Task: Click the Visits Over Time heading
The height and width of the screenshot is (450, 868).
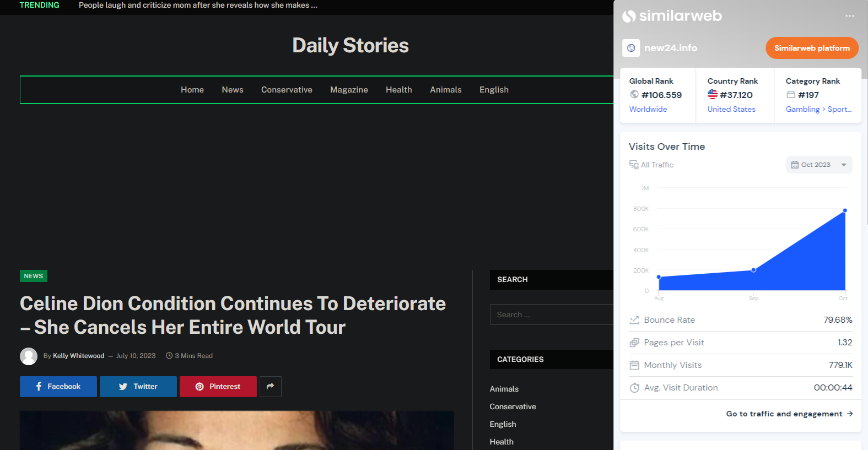Action: (667, 147)
